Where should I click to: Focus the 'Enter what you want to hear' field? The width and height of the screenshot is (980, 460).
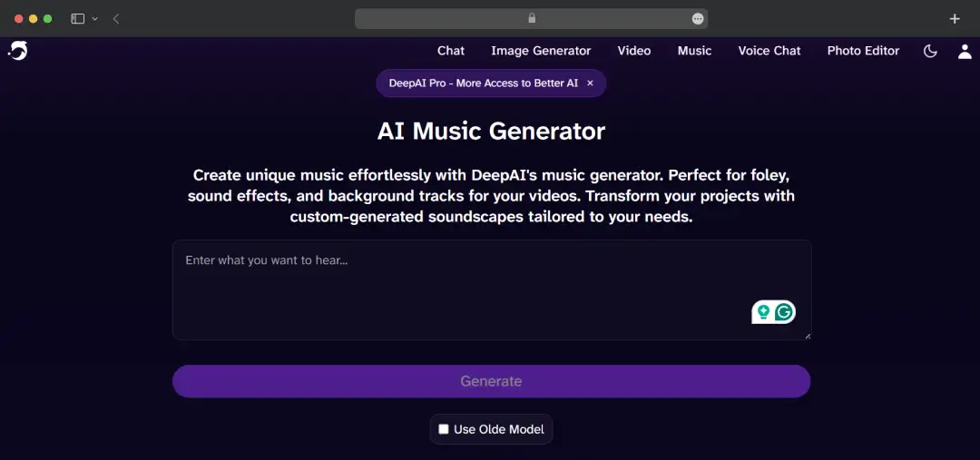[492, 290]
